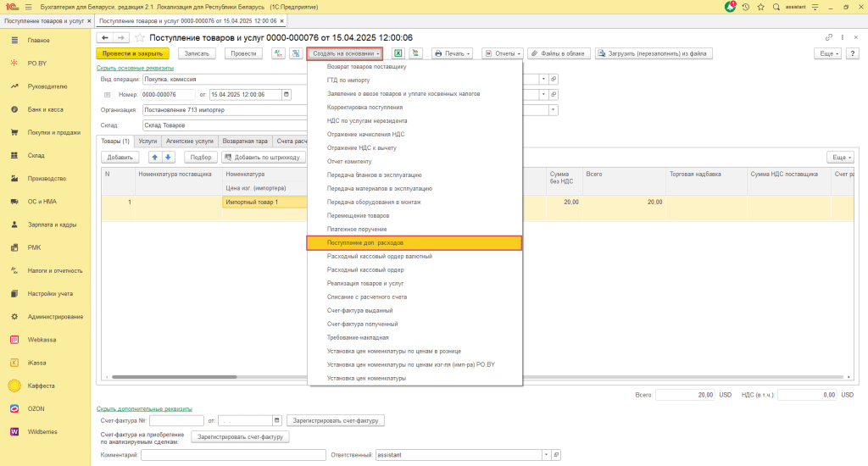868x466 pixels.
Task: Open Каффеста section in sidebar
Action: pos(41,386)
